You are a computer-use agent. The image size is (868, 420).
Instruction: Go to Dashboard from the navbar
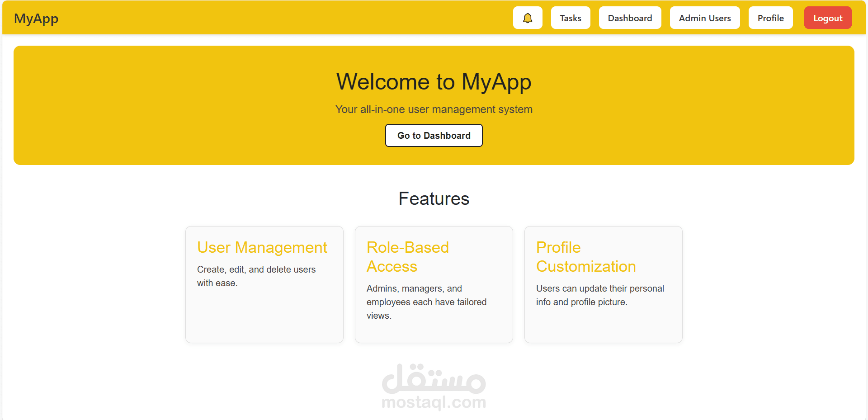coord(630,18)
